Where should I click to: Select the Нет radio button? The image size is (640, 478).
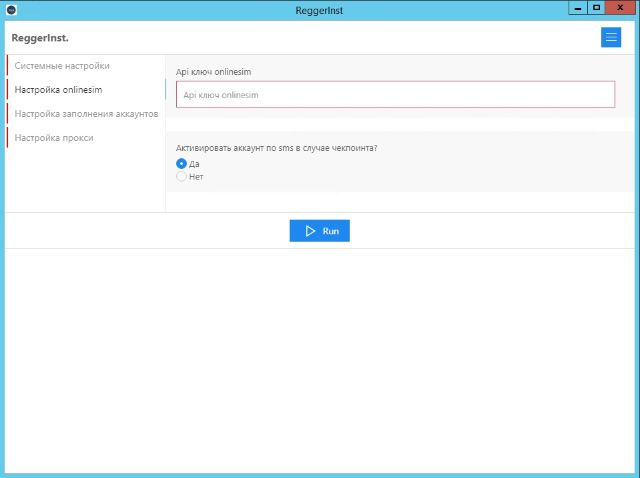(181, 177)
